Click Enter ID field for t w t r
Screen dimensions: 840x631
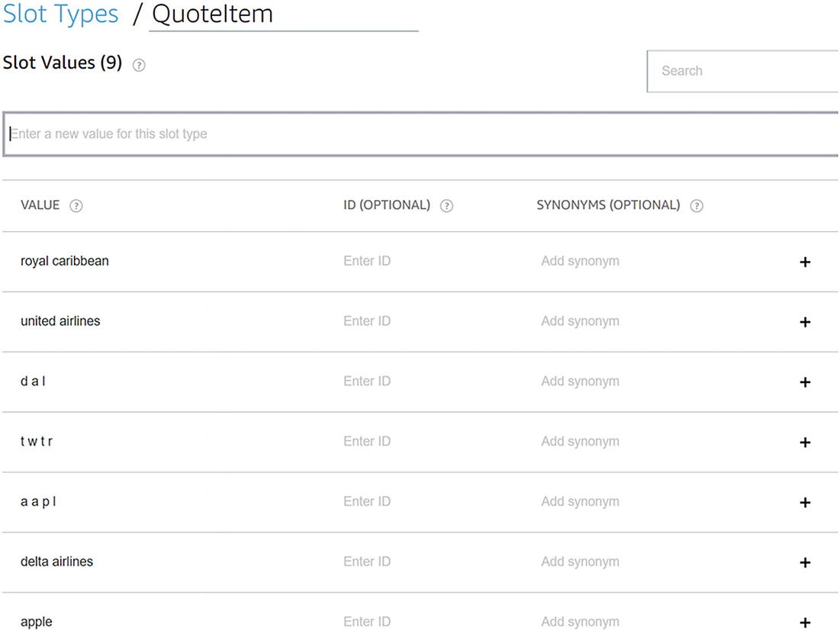367,441
